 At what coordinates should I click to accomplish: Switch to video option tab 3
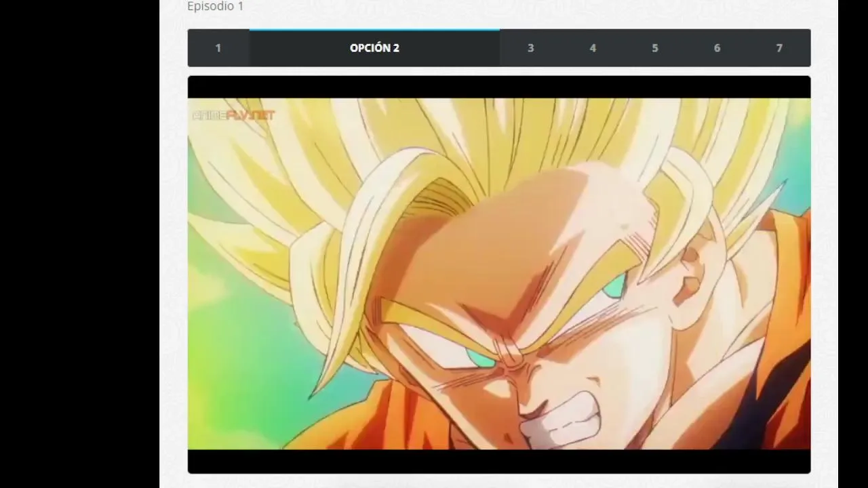click(x=530, y=48)
